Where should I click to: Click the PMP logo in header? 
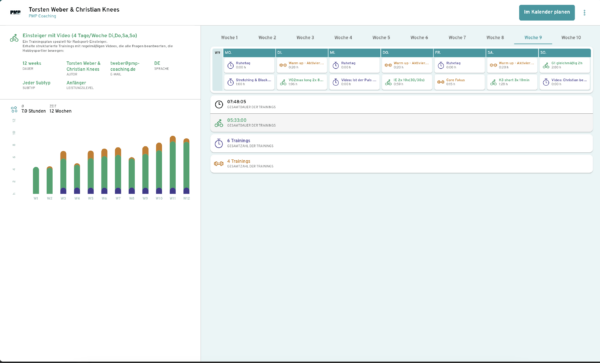15,12
